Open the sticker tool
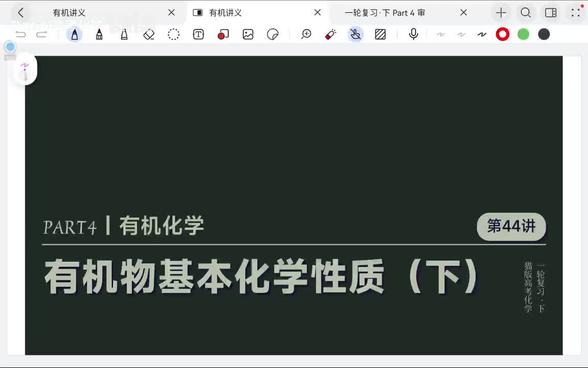 coord(273,34)
